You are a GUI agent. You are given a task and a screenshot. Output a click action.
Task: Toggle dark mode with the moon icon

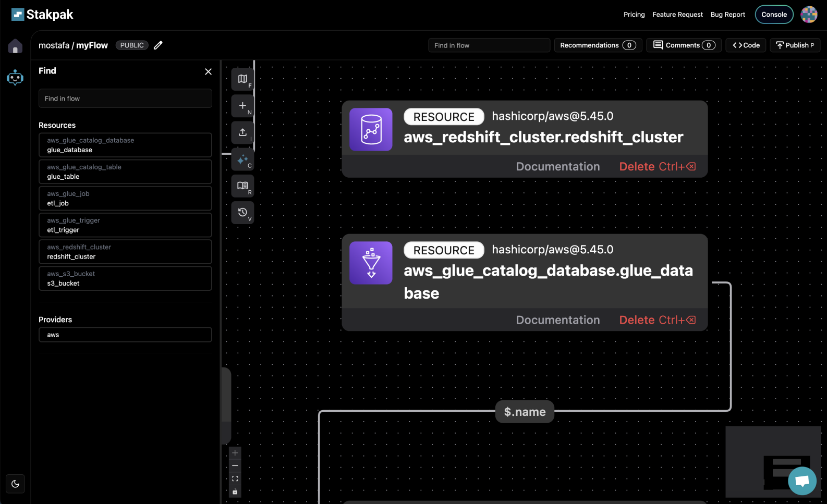(x=15, y=484)
